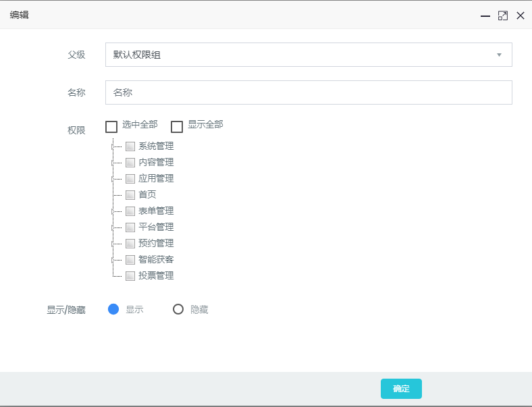The width and height of the screenshot is (532, 407).
Task: Tick the 预约管理 permission checkbox
Action: pyautogui.click(x=130, y=244)
